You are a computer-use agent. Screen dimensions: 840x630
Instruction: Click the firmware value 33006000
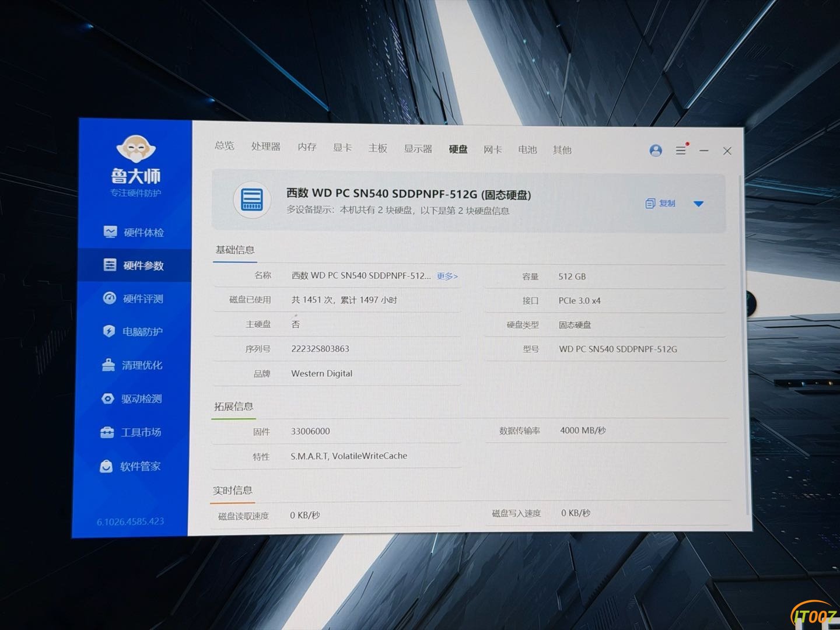click(310, 431)
